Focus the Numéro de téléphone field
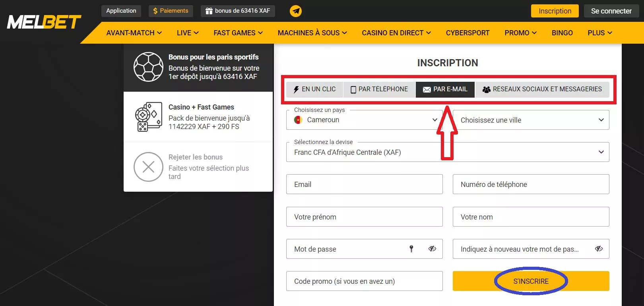This screenshot has width=644, height=306. click(x=531, y=184)
